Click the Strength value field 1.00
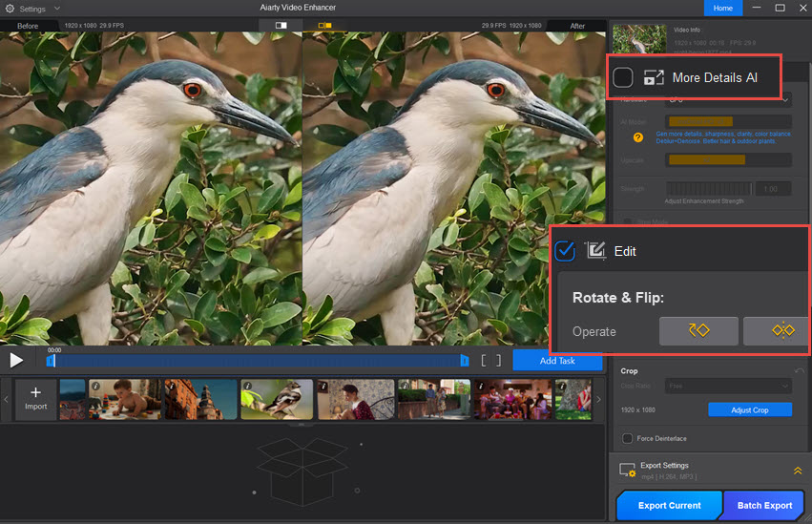The image size is (812, 524). point(773,189)
